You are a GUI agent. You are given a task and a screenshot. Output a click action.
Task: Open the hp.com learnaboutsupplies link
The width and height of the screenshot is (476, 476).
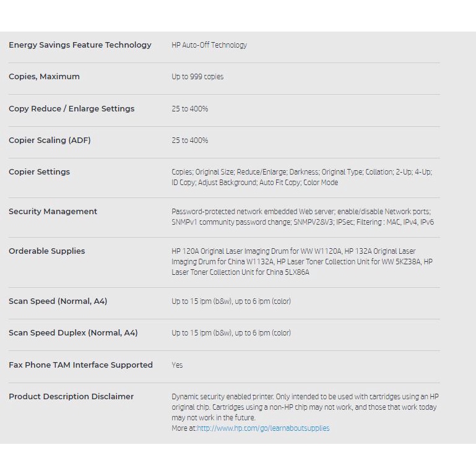(x=263, y=428)
